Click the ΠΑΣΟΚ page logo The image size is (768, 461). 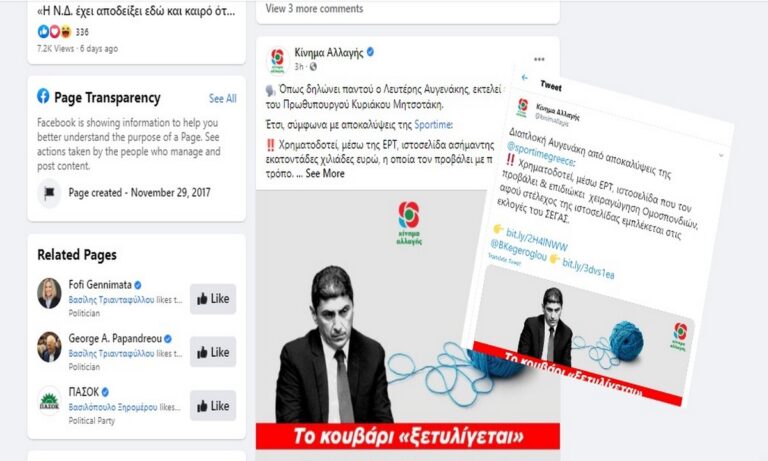49,401
